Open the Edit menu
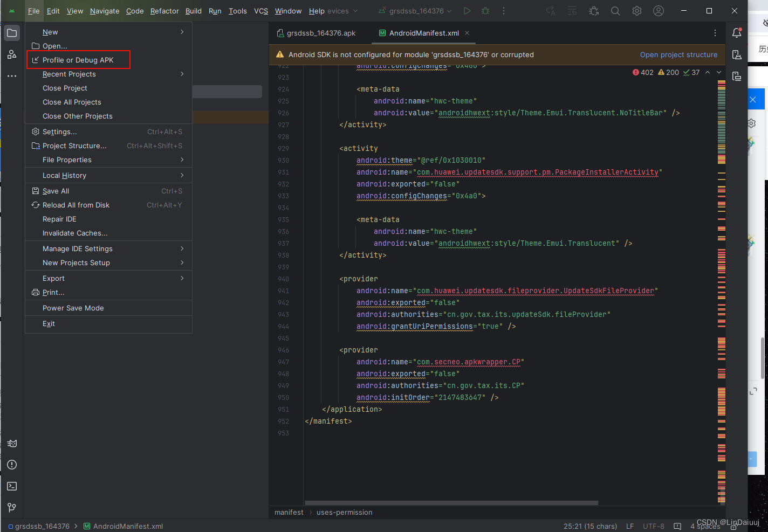 53,11
